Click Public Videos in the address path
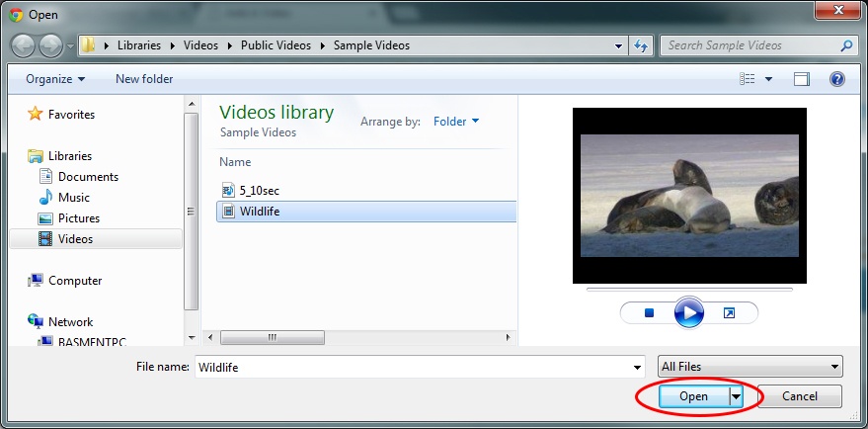 276,45
